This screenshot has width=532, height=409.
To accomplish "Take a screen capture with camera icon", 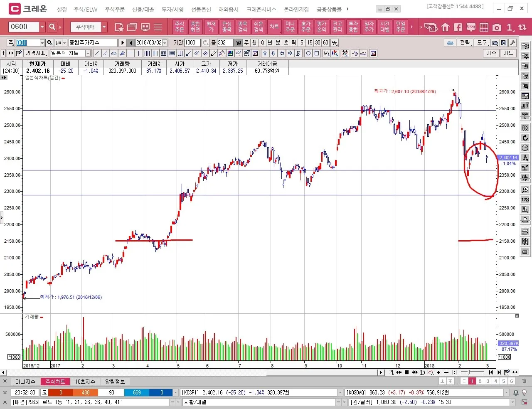I will coord(497,27).
